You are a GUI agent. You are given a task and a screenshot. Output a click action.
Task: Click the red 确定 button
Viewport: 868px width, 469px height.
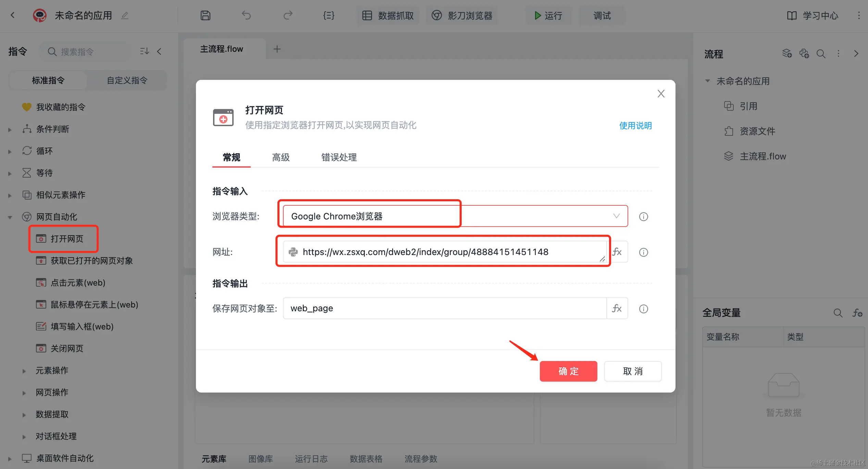[x=568, y=371]
